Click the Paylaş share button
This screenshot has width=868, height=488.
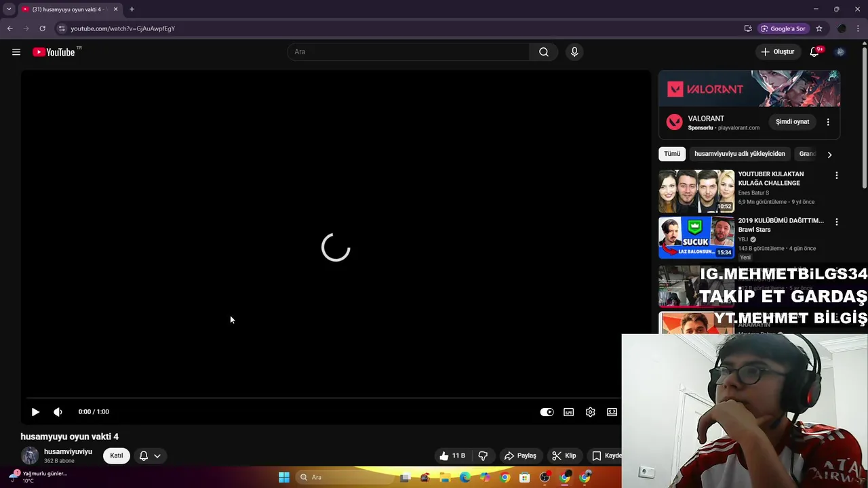(x=520, y=456)
